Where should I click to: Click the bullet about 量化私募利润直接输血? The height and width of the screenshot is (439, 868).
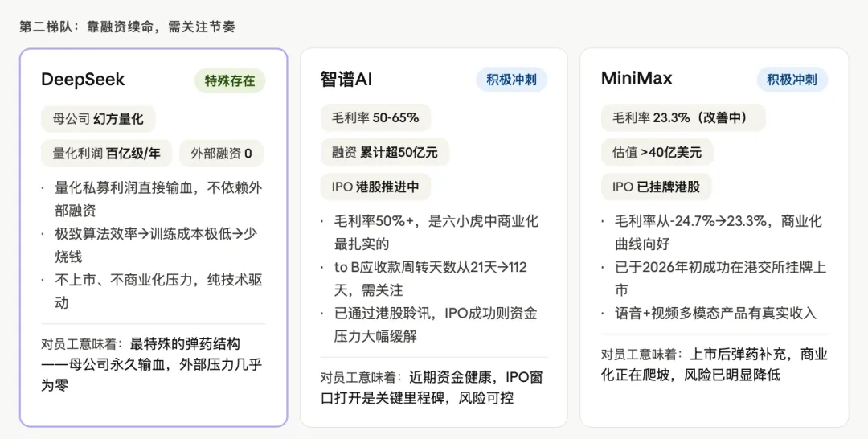click(158, 199)
